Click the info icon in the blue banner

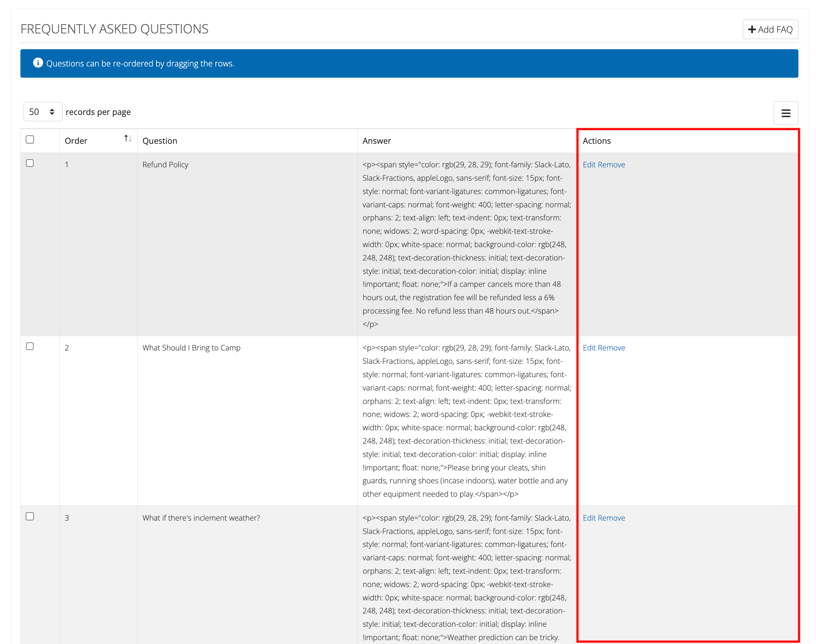click(38, 63)
